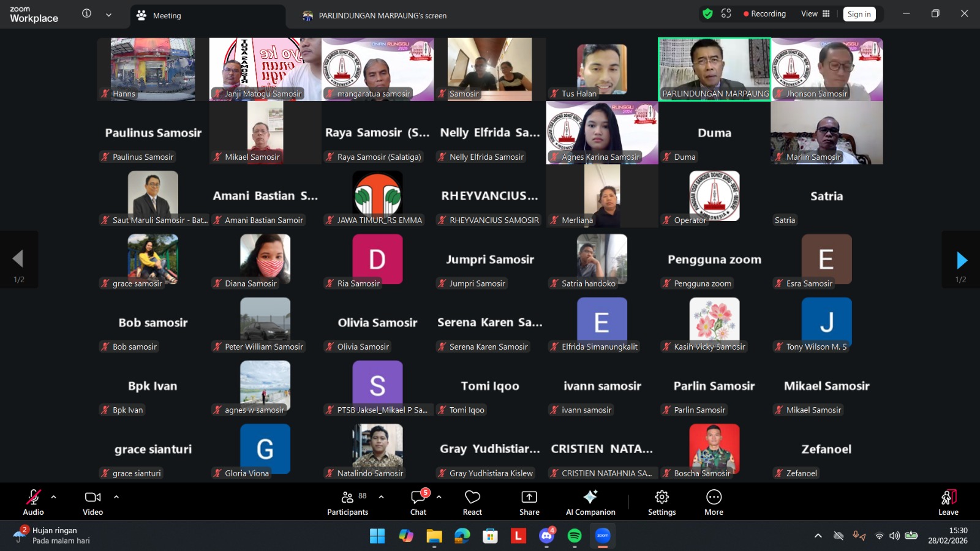Open meeting Settings gear
This screenshot has width=980, height=551.
click(661, 502)
